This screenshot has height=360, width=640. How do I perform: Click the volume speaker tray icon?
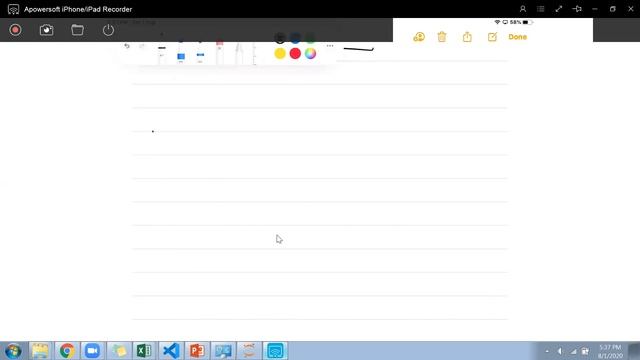point(560,351)
